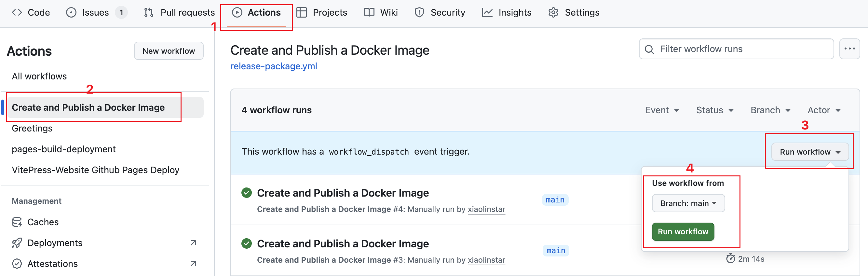The image size is (868, 276).
Task: Focus the Filter workflow runs field
Action: coord(736,49)
